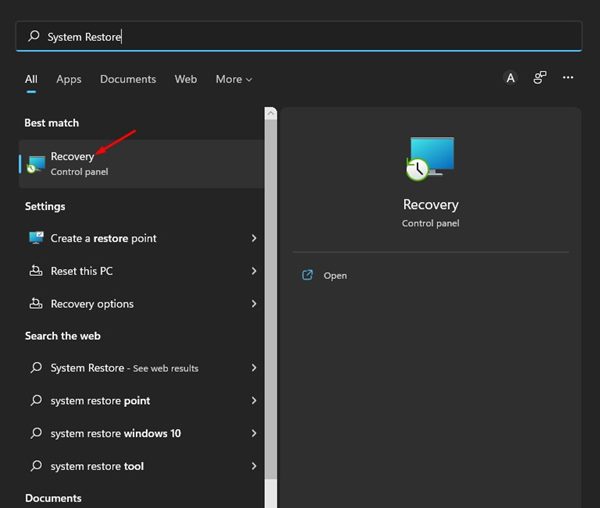
Task: Click the Open external link icon
Action: 308,275
